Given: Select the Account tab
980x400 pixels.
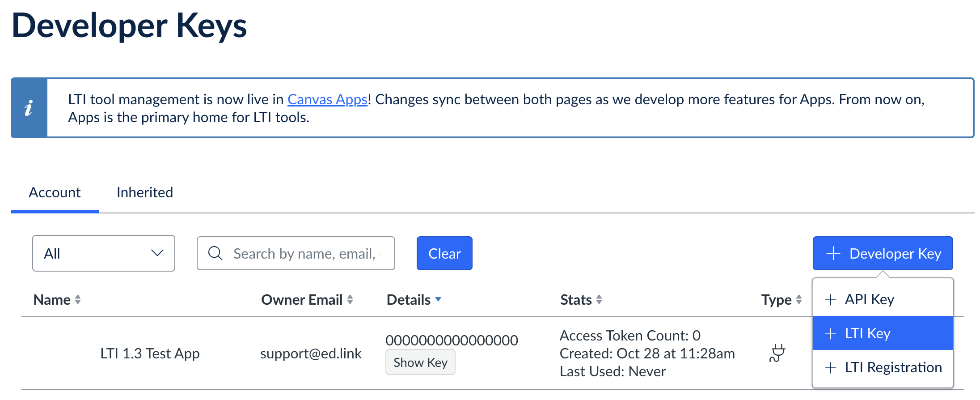Looking at the screenshot, I should pyautogui.click(x=55, y=192).
